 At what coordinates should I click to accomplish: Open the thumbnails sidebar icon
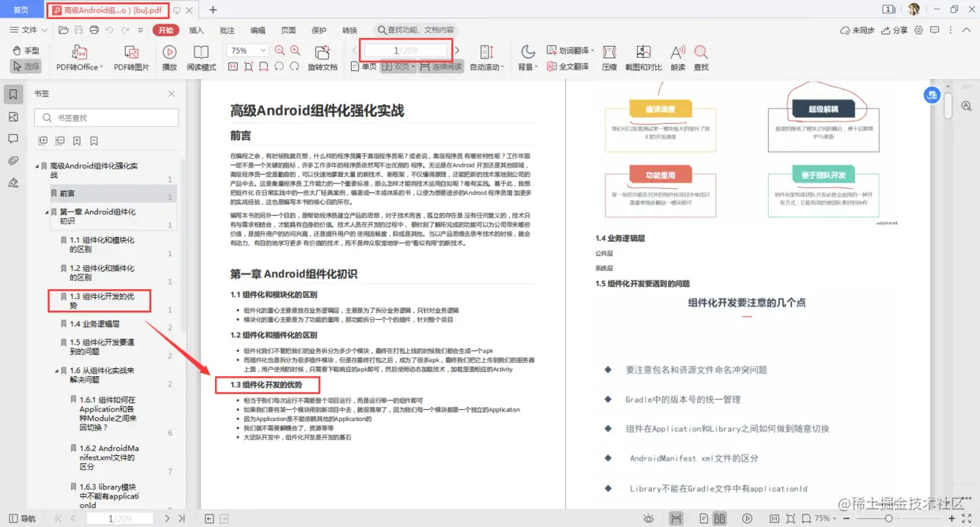(x=13, y=117)
